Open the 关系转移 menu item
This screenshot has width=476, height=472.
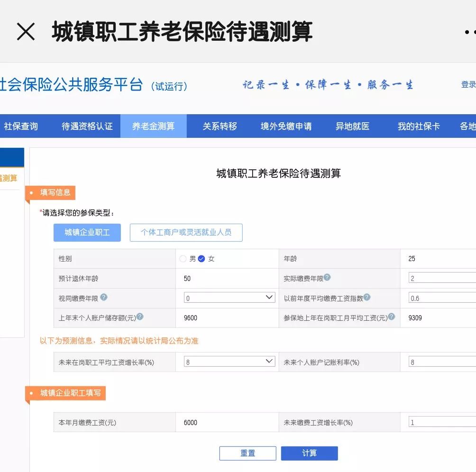click(220, 127)
